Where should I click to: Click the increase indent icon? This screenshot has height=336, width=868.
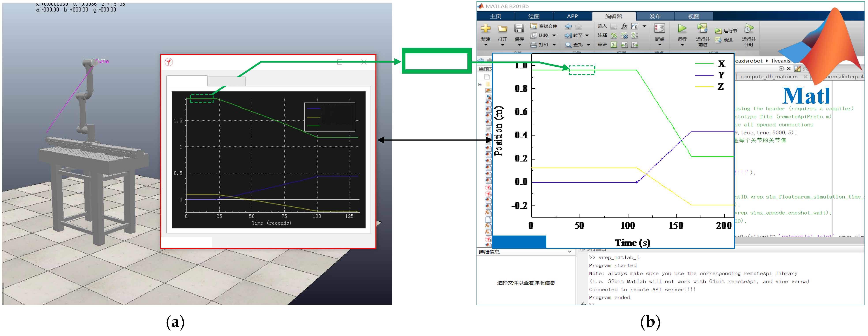(624, 45)
